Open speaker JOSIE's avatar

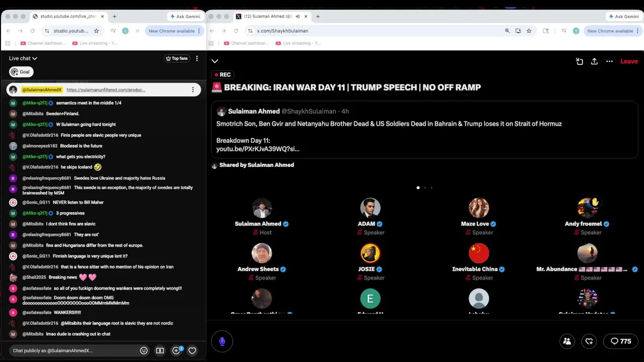pyautogui.click(x=370, y=253)
